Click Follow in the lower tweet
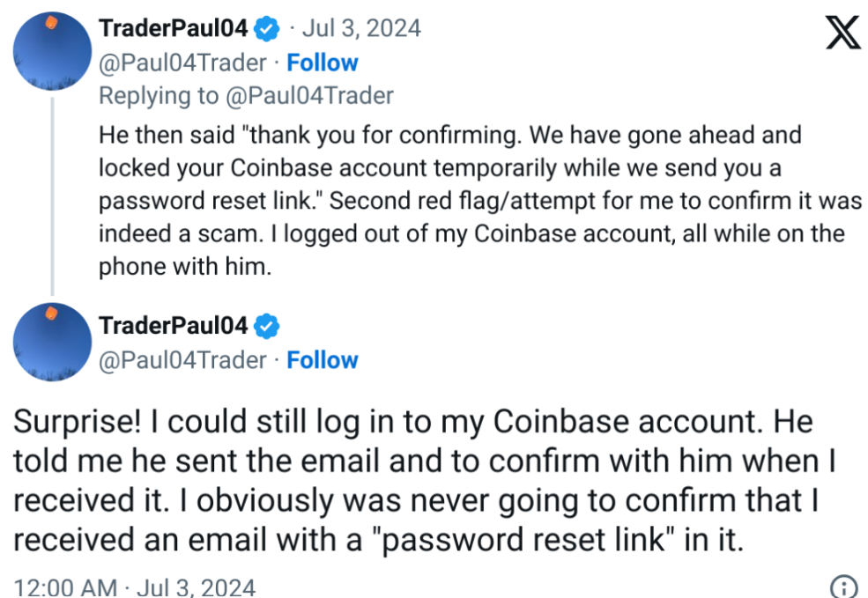Image resolution: width=868 pixels, height=598 pixels. tap(323, 360)
